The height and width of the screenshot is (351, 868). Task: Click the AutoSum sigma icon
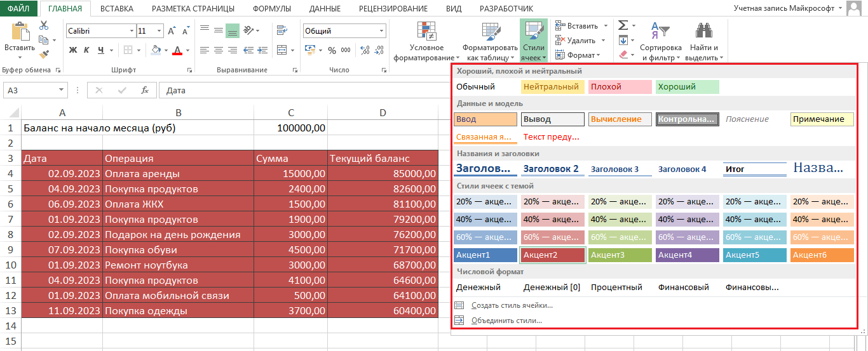623,25
